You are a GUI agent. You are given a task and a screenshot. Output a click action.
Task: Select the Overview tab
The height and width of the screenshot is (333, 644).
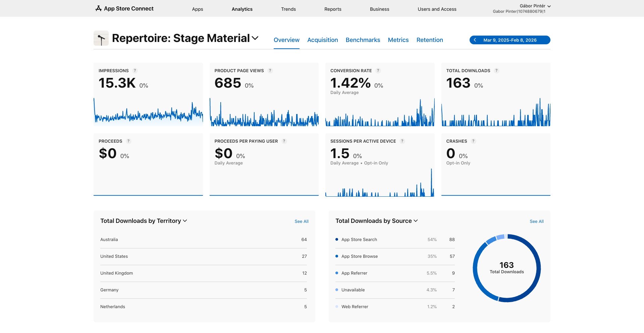pyautogui.click(x=286, y=40)
